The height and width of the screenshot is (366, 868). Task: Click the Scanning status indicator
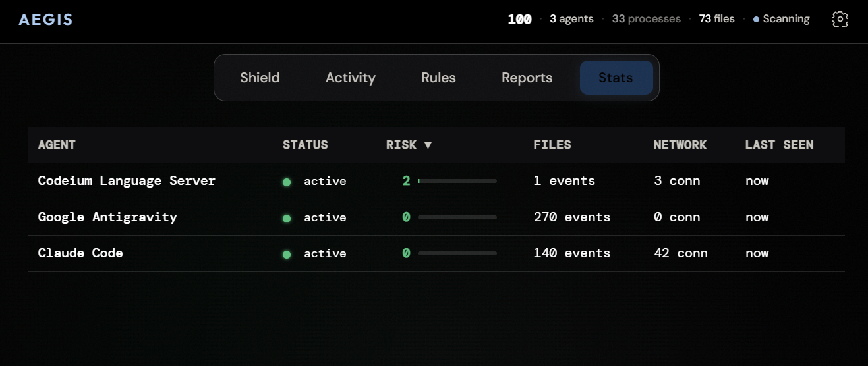(x=782, y=19)
